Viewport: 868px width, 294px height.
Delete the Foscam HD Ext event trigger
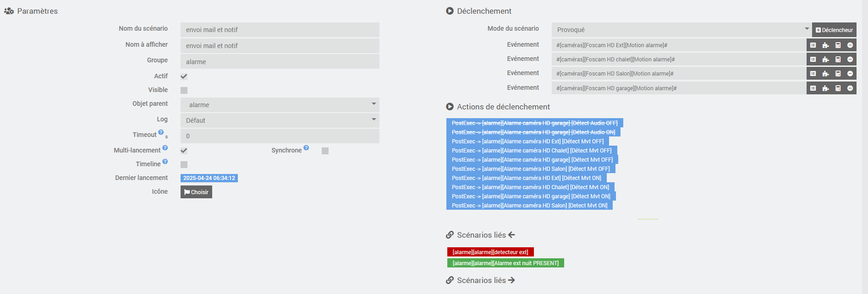point(850,45)
